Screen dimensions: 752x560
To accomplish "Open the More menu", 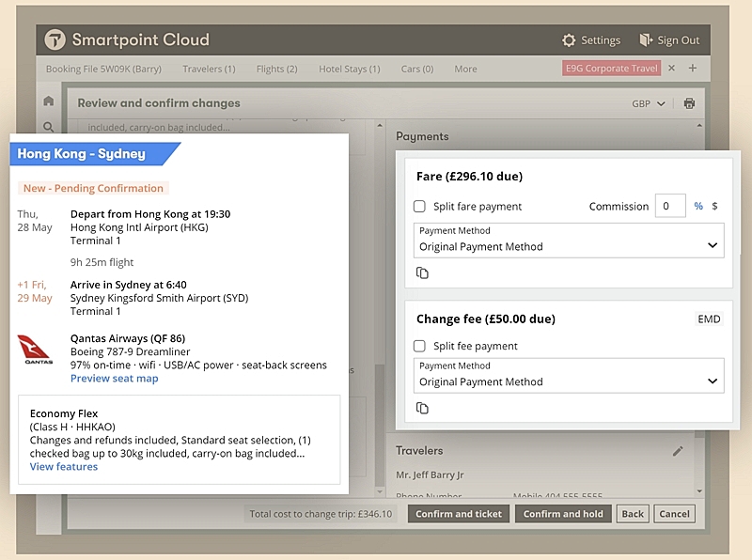I will pos(465,69).
